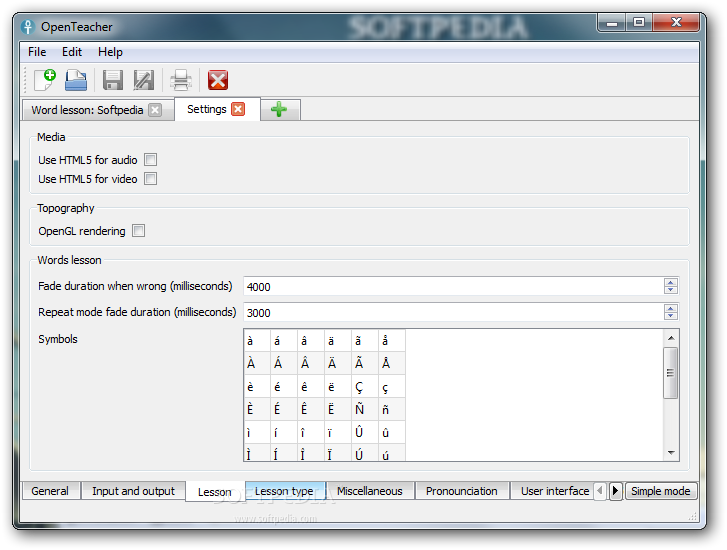Save the lesson using the floppy icon
The height and width of the screenshot is (550, 727).
point(112,80)
